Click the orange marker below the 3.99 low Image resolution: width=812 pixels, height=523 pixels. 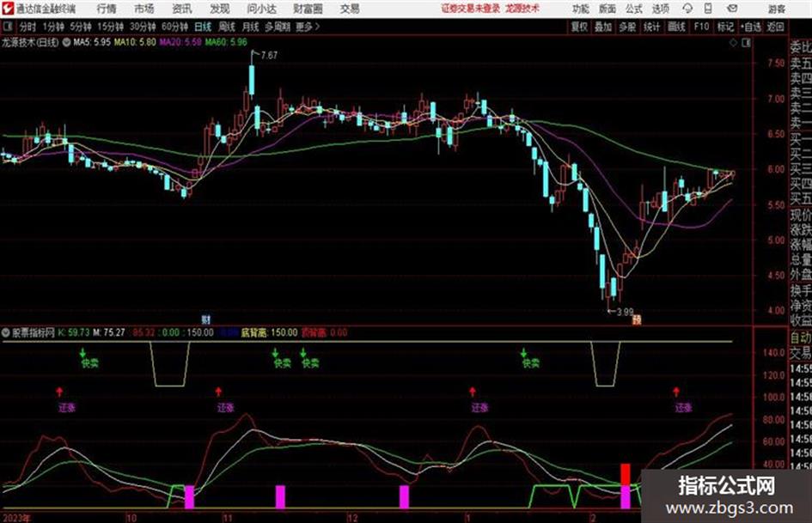pos(637,319)
